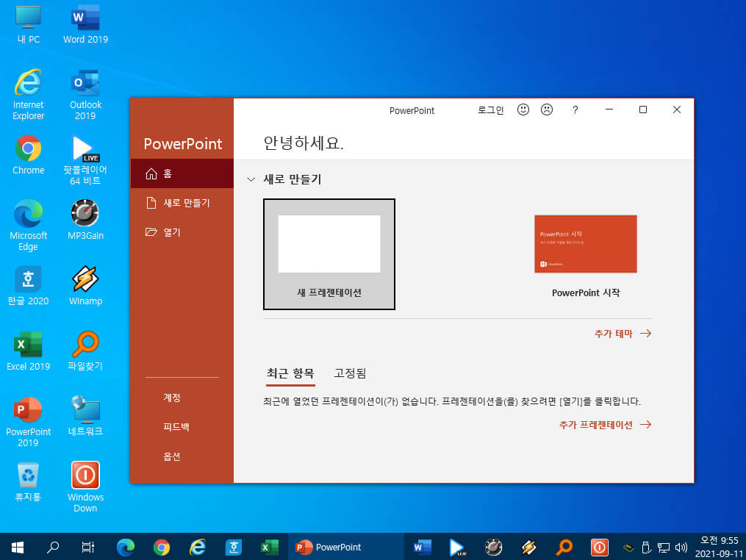
Task: Go to 홈 in PowerPoint sidebar
Action: pyautogui.click(x=182, y=173)
